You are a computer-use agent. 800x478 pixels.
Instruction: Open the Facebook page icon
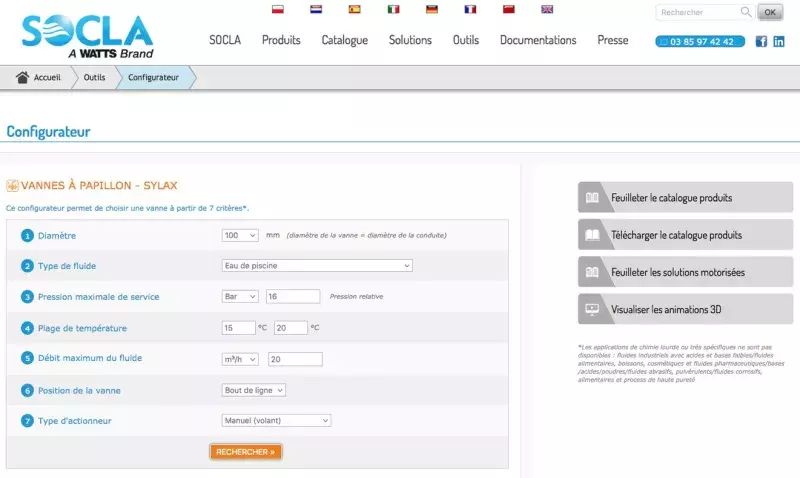pyautogui.click(x=761, y=42)
